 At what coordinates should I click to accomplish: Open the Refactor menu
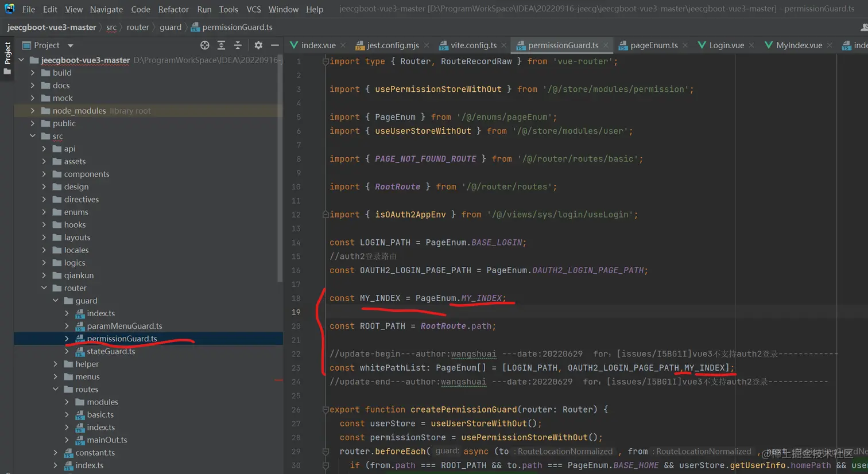[x=173, y=9]
